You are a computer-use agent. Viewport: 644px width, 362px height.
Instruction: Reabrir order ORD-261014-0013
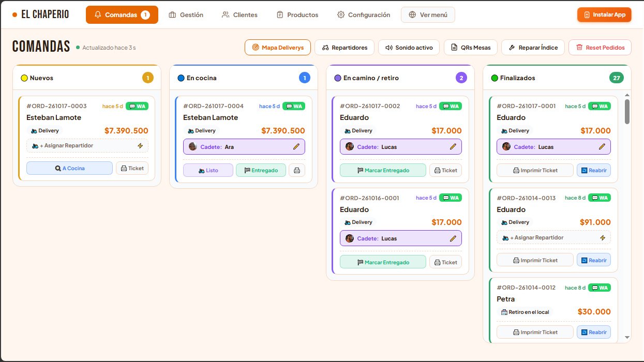[594, 260]
